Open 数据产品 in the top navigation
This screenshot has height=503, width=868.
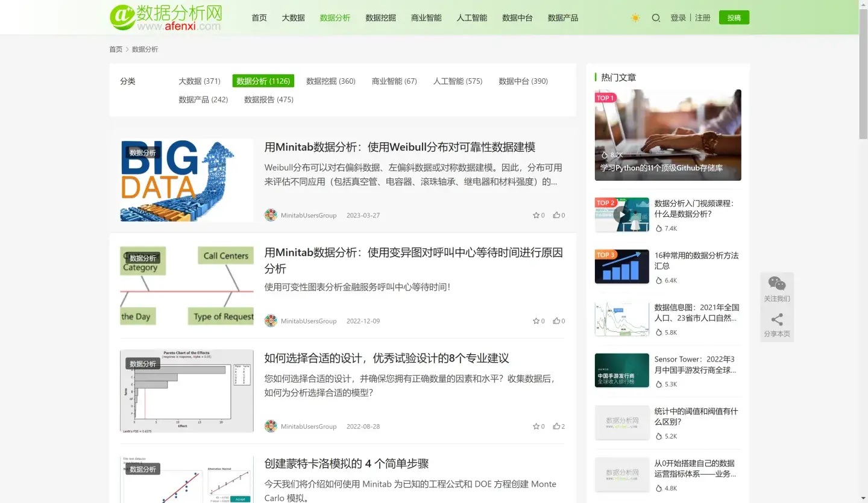point(563,18)
